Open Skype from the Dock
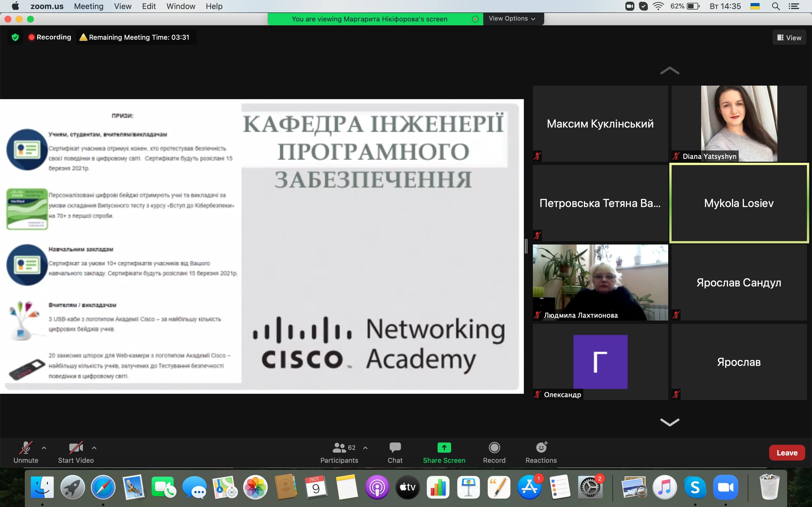The image size is (812, 507). click(x=695, y=487)
